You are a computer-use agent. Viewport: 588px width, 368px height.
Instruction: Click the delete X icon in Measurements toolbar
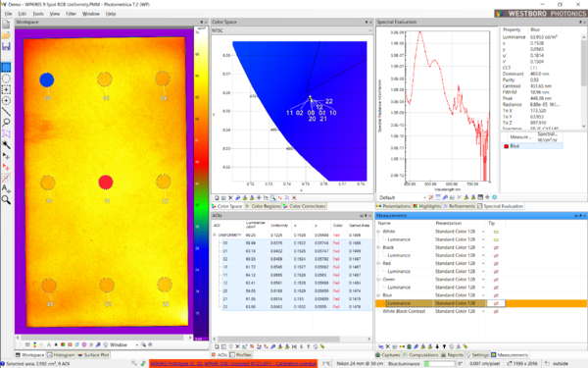[x=388, y=346]
